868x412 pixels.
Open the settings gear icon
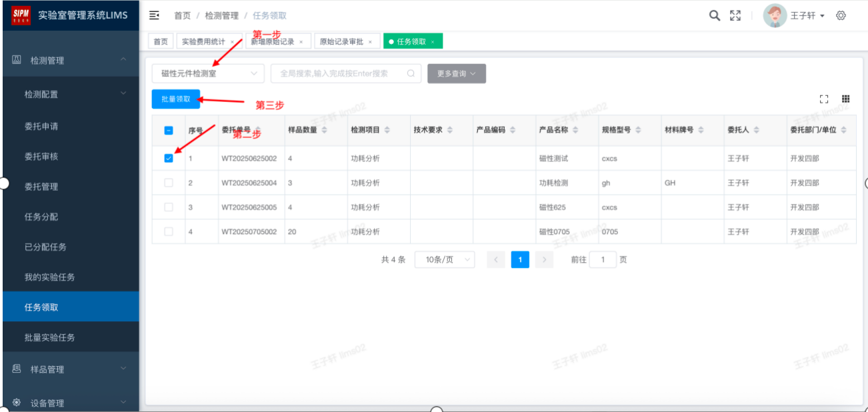841,15
